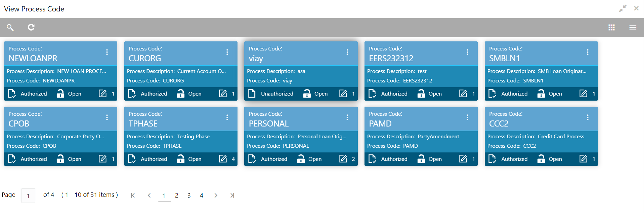
Task: Click the Unauthorized document icon on viay
Action: pyautogui.click(x=252, y=94)
